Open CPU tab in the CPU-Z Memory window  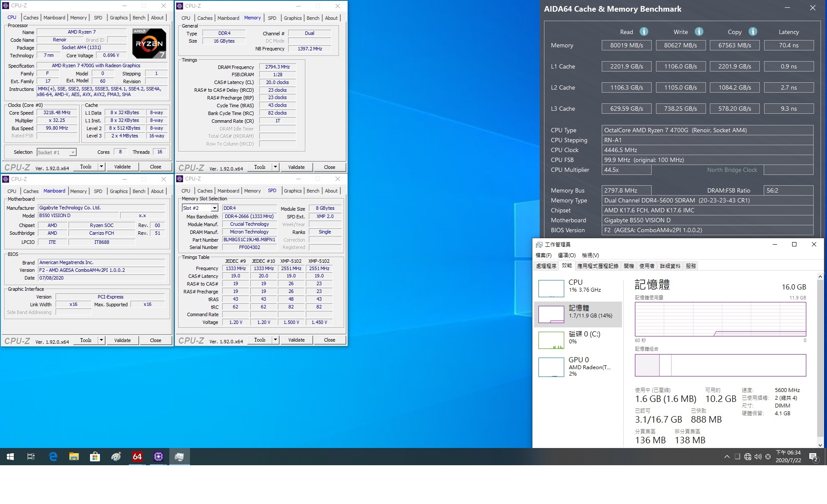coord(186,18)
